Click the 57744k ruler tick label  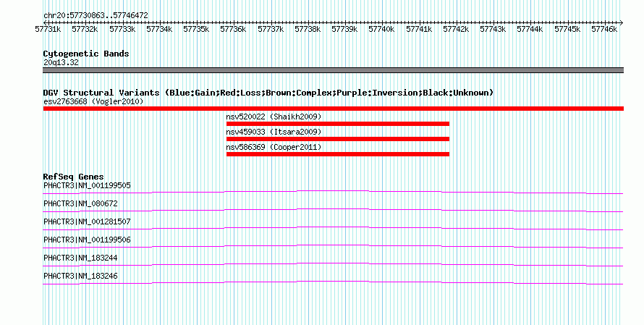click(530, 29)
